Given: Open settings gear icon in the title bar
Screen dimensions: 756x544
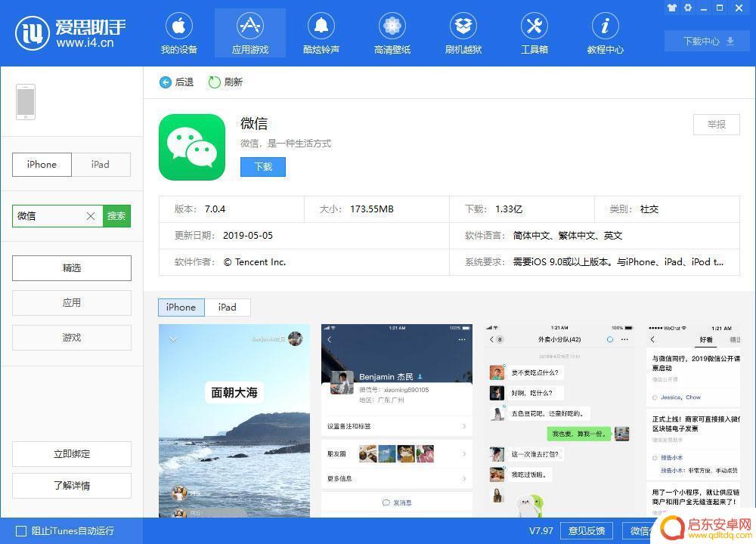Looking at the screenshot, I should [x=688, y=8].
